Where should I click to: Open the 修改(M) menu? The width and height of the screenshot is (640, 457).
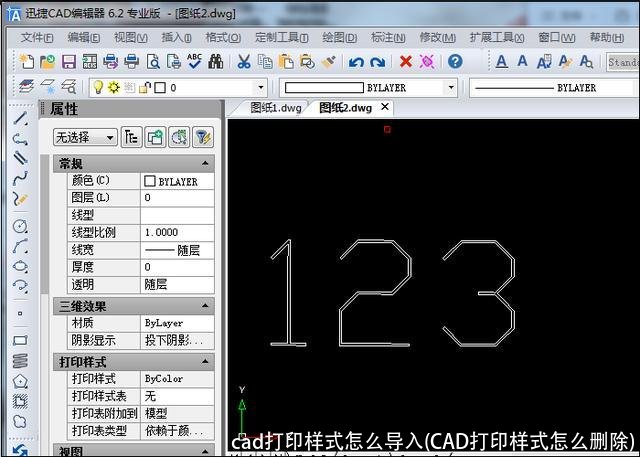[x=438, y=38]
